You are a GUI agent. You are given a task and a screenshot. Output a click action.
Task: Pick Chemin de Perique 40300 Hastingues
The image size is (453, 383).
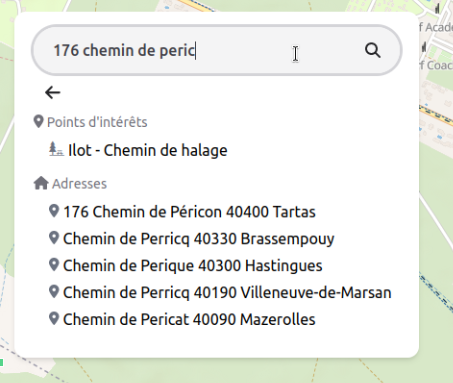193,266
